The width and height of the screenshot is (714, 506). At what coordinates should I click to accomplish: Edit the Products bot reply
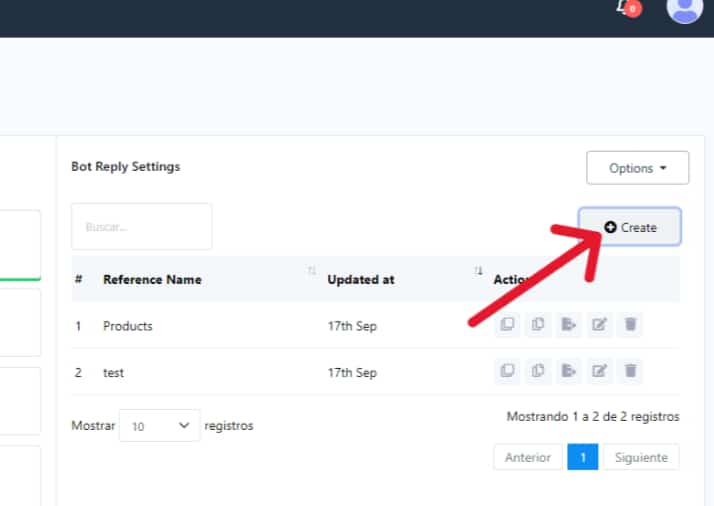click(x=599, y=324)
